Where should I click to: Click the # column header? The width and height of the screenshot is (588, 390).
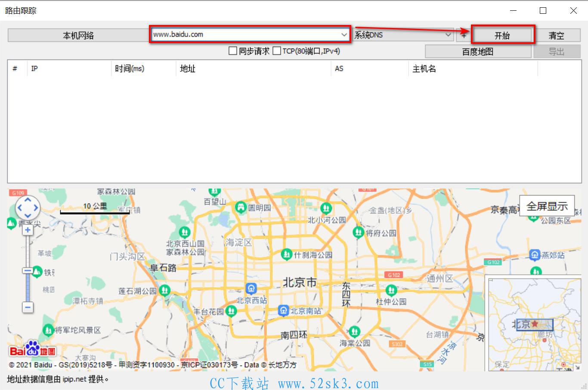point(18,68)
